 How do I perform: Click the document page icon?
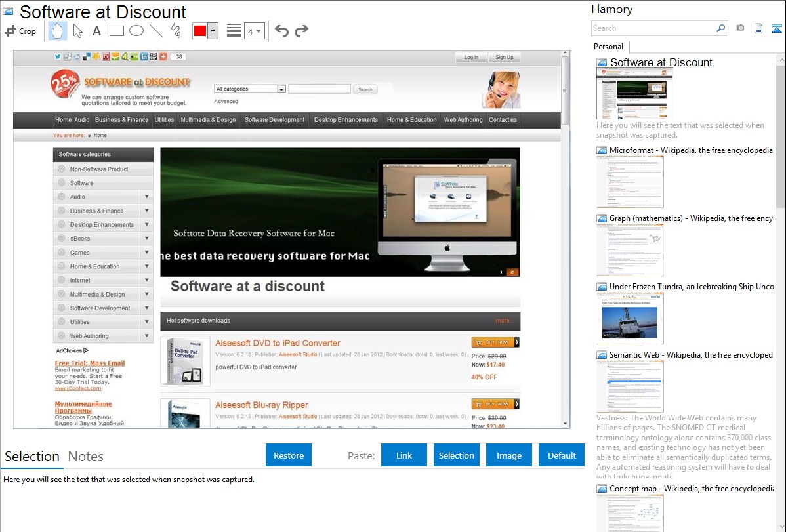(758, 28)
